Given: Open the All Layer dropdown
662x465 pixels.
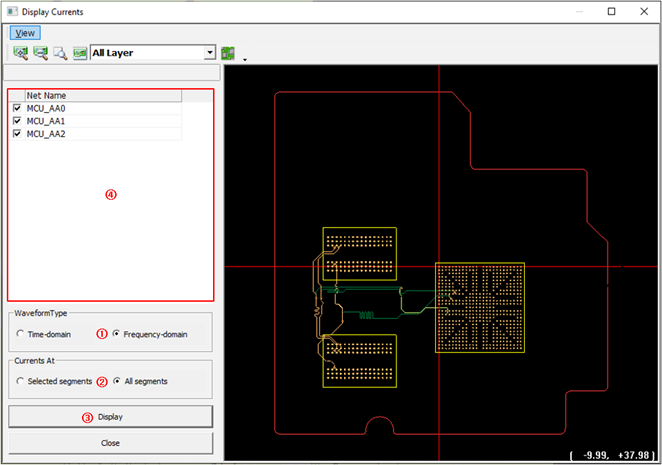Looking at the screenshot, I should 209,52.
